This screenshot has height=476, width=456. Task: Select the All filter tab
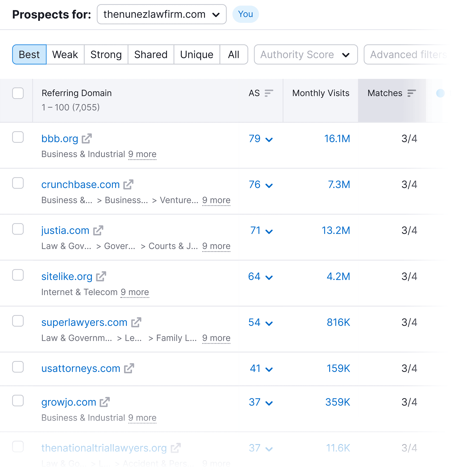[x=233, y=54]
